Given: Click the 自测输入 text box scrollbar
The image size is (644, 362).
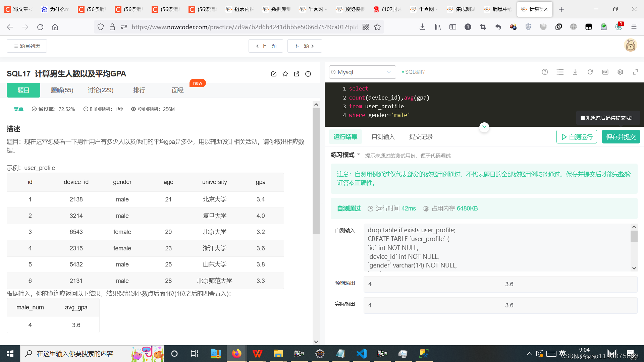Looking at the screenshot, I should click(634, 236).
